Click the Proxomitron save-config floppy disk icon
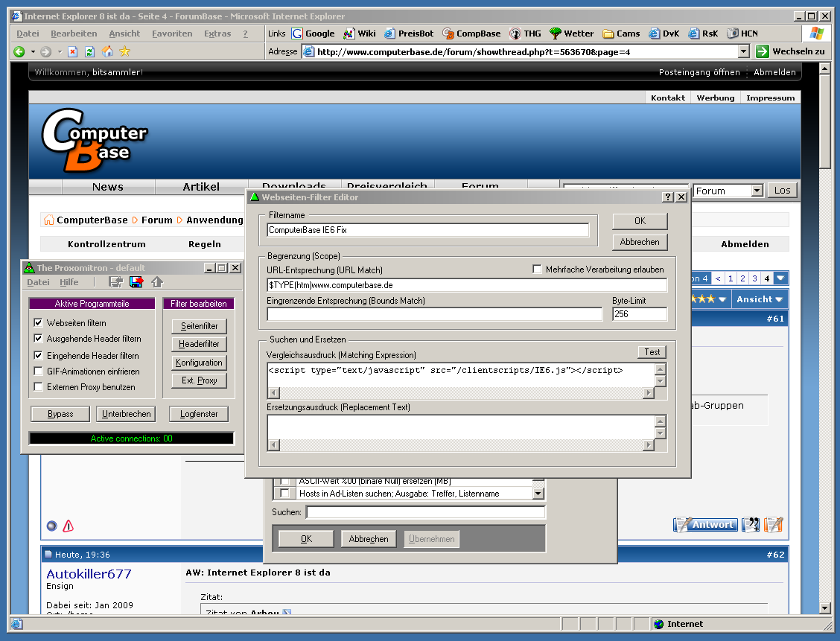840x641 pixels. coord(136,281)
